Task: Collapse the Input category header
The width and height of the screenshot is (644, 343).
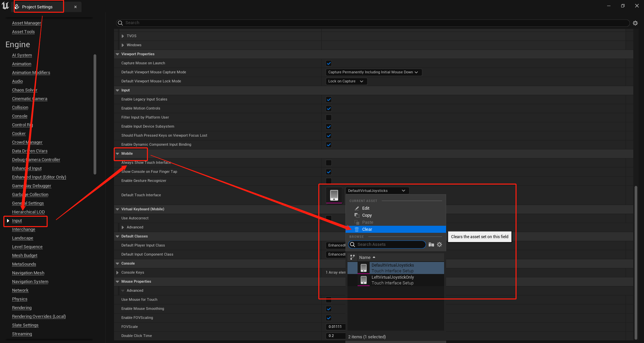Action: (117, 90)
